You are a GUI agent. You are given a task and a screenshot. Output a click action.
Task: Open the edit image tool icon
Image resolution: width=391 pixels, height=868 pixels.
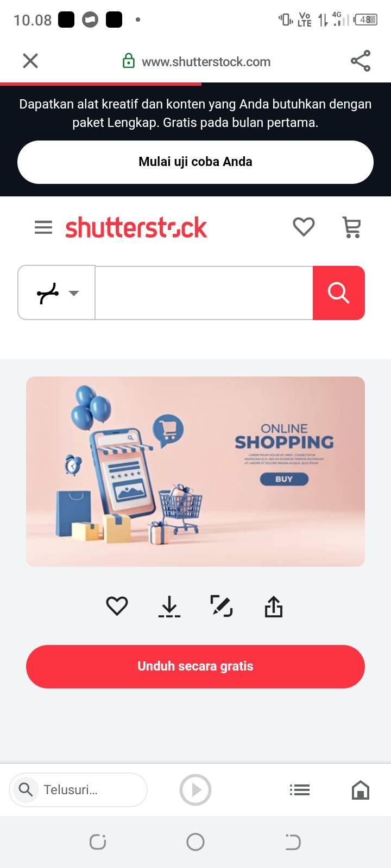click(x=222, y=606)
